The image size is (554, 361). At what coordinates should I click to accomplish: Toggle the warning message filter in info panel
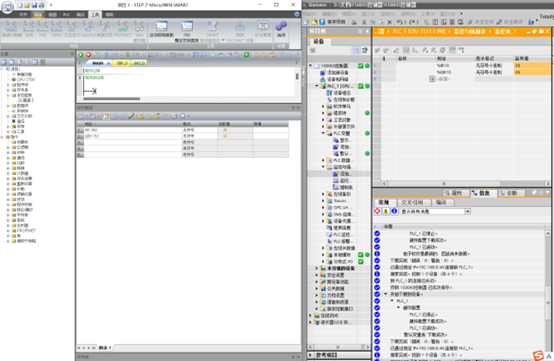[x=386, y=211]
